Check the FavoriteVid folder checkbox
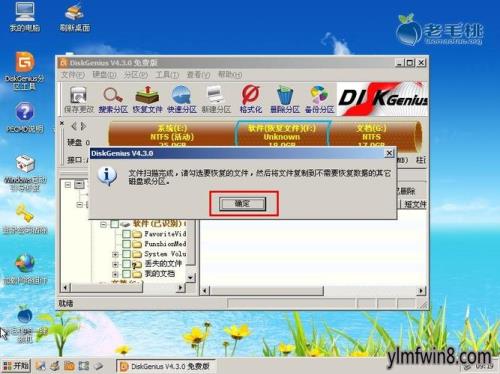 (x=126, y=234)
